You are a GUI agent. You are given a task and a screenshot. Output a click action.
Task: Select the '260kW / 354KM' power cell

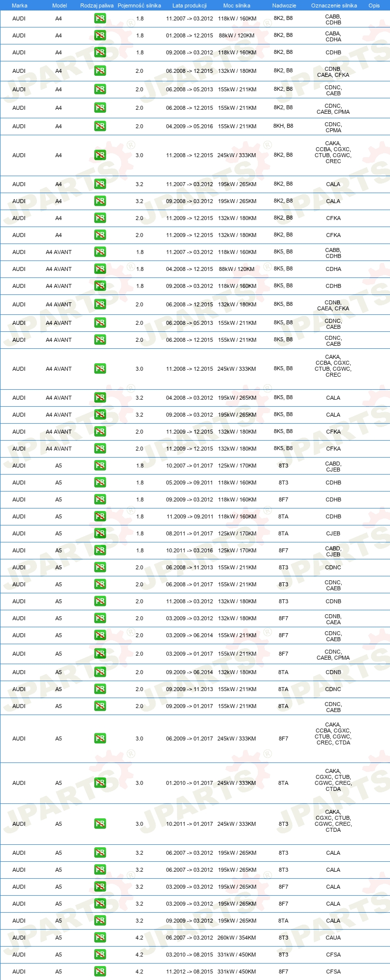point(237,938)
